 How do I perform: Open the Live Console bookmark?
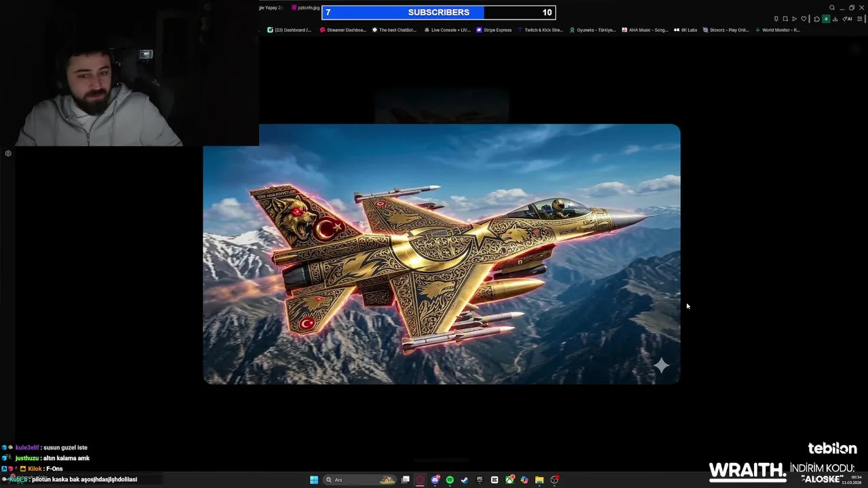tap(447, 30)
